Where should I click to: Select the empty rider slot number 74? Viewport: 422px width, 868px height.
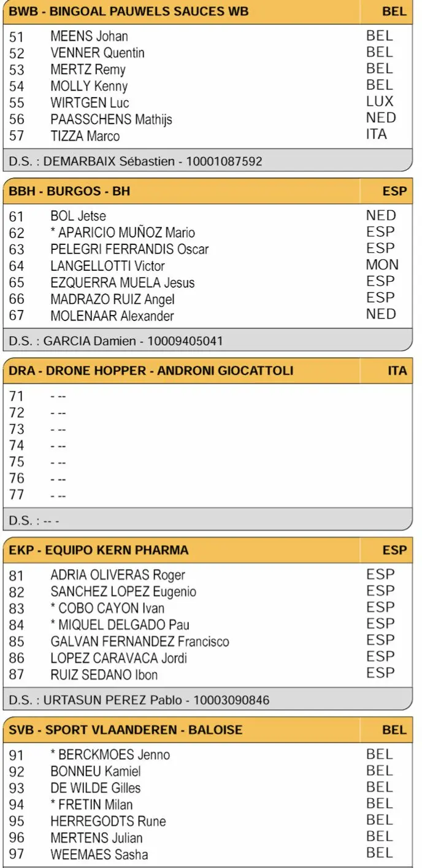tap(17, 446)
